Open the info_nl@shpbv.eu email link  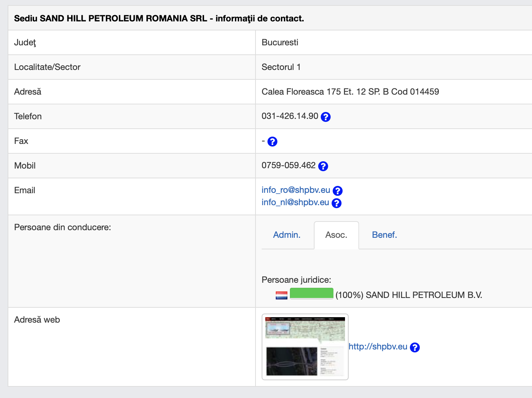pos(295,202)
